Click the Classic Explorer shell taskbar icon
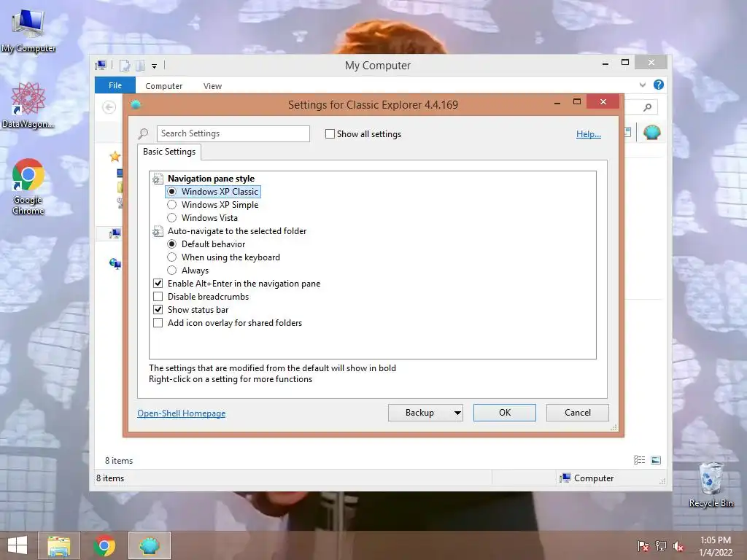Image resolution: width=747 pixels, height=560 pixels. click(149, 545)
